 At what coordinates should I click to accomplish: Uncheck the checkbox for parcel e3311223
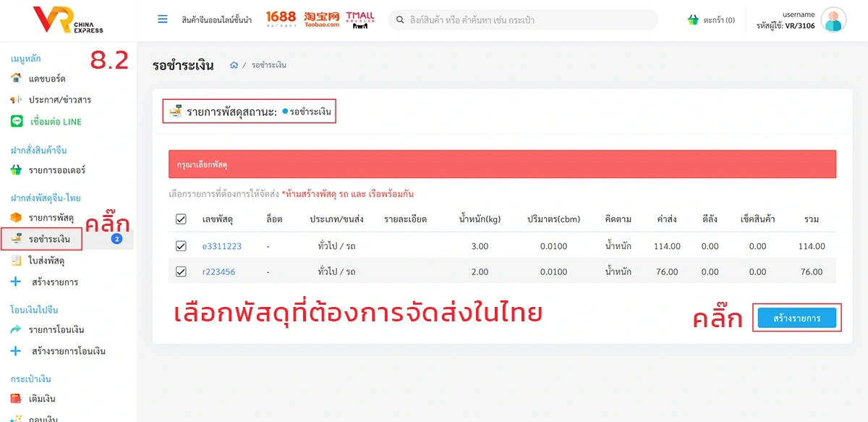[x=181, y=246]
